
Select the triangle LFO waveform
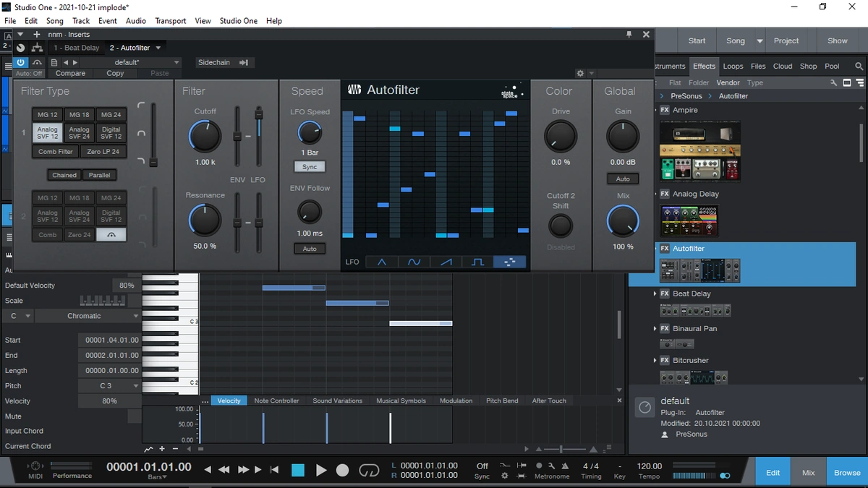(x=382, y=262)
